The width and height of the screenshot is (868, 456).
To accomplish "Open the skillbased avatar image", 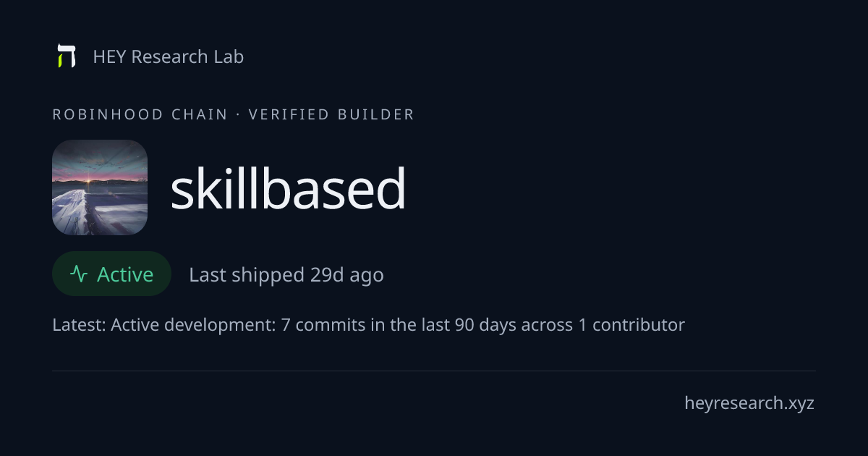I will (x=100, y=187).
